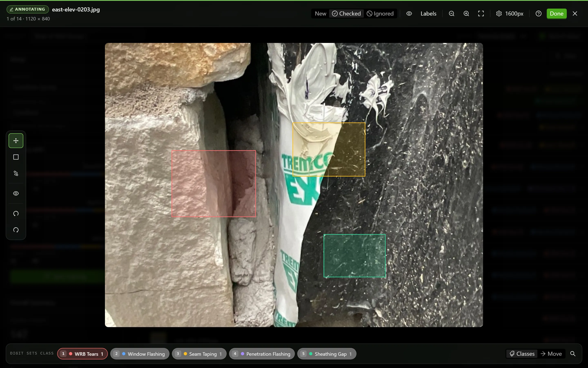Viewport: 588px width, 368px height.
Task: Click the tag icon beside Classes
Action: [x=512, y=354]
